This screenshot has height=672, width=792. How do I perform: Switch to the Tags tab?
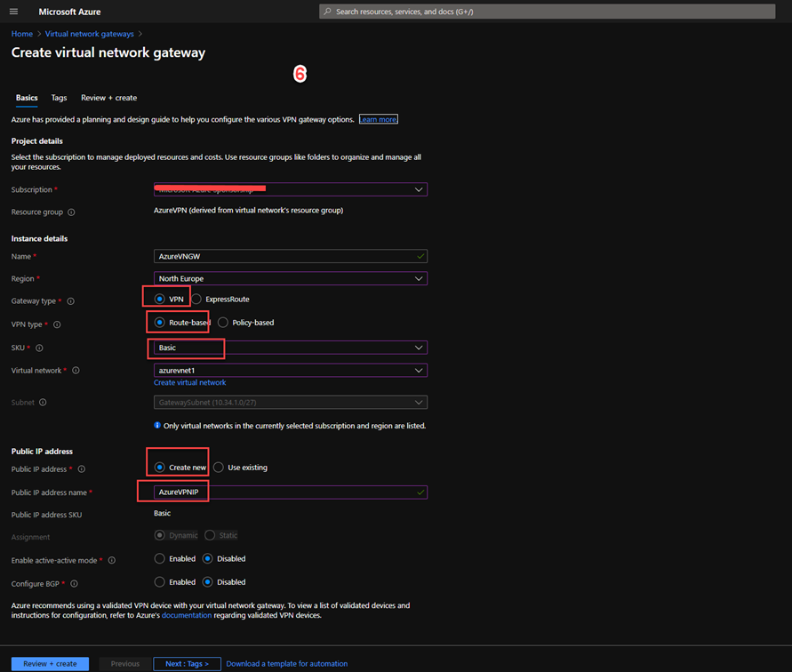tap(59, 98)
